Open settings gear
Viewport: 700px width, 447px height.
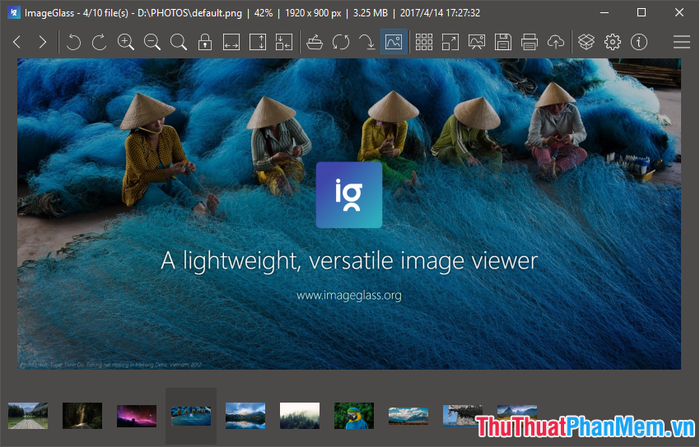pos(612,42)
